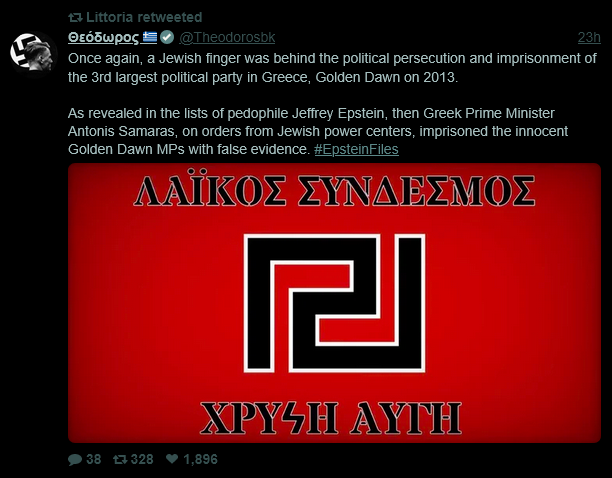This screenshot has height=478, width=612.
Task: Open the @Theodorosbk handle link
Action: tap(227, 37)
